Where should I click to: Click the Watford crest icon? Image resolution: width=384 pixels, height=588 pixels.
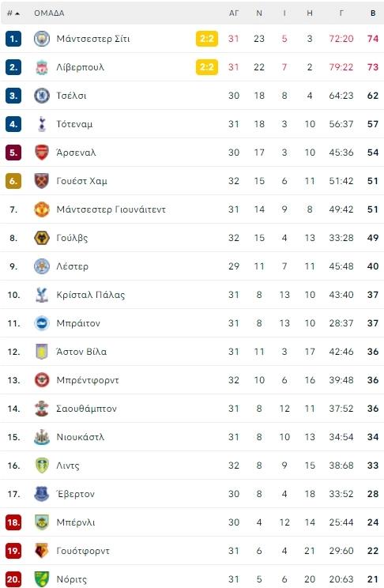point(42,551)
